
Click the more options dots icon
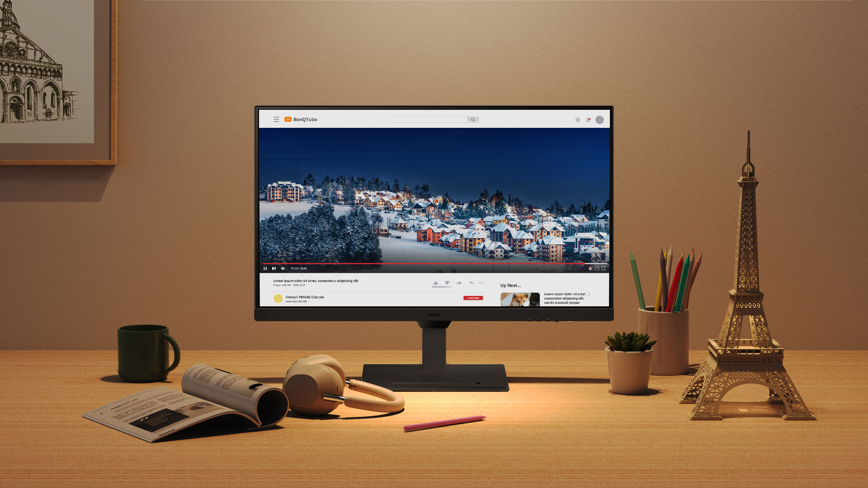[482, 282]
